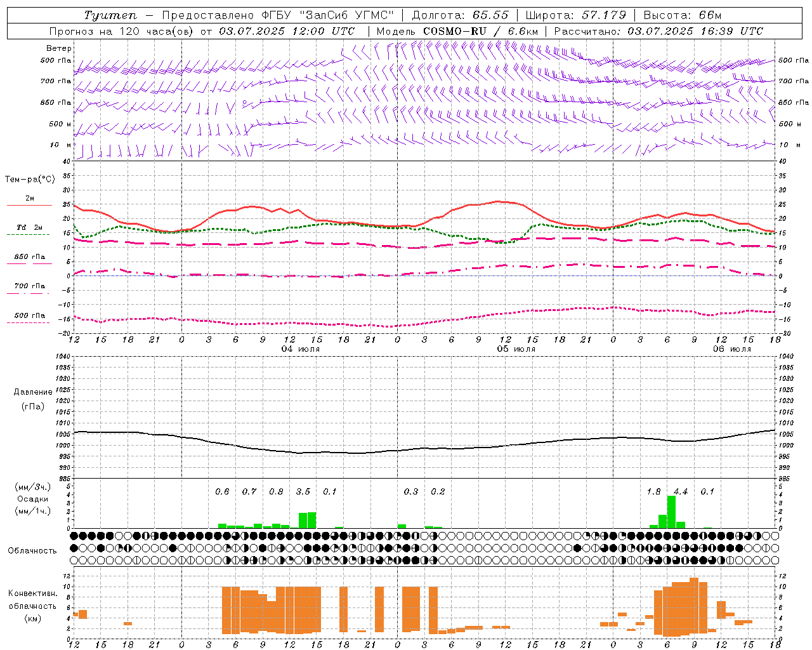812x650 pixels.
Task: Select the provider text ФГБУ "ЗапСиб УГМС"
Action: 327,15
